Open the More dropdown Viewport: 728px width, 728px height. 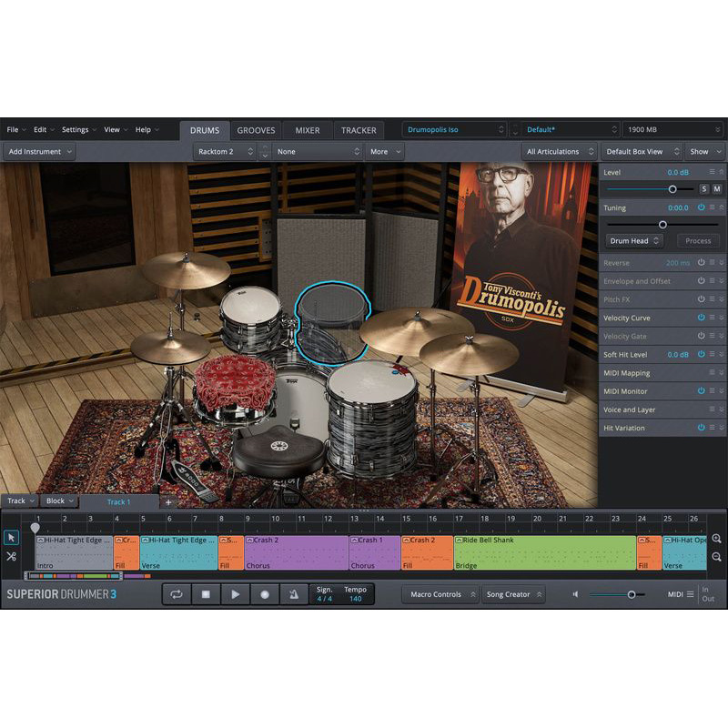click(x=385, y=151)
